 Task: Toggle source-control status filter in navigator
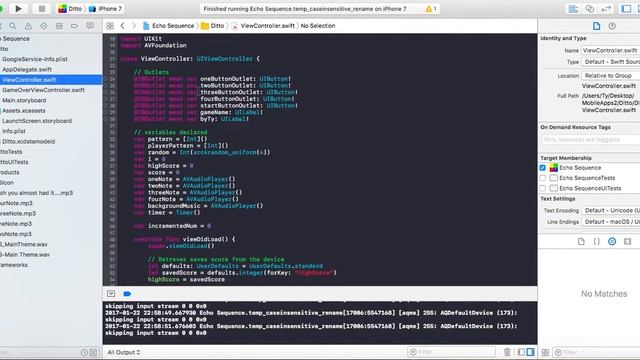coord(93,352)
